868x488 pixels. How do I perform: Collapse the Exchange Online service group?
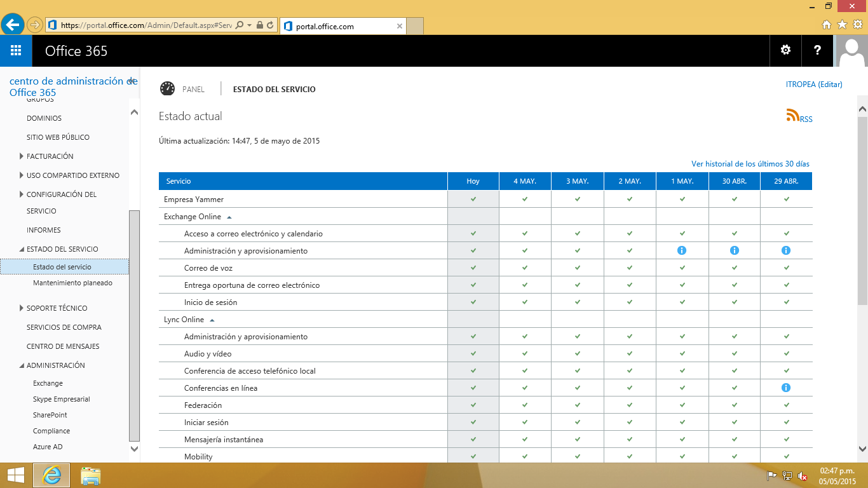229,217
